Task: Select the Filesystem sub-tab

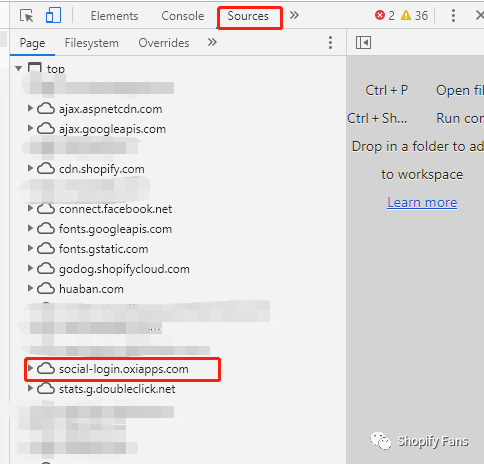Action: (x=92, y=43)
